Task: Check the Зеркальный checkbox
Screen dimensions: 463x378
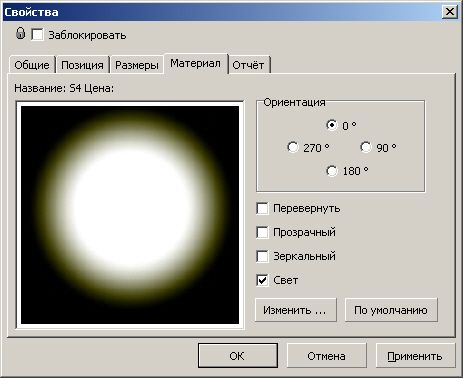Action: point(262,256)
